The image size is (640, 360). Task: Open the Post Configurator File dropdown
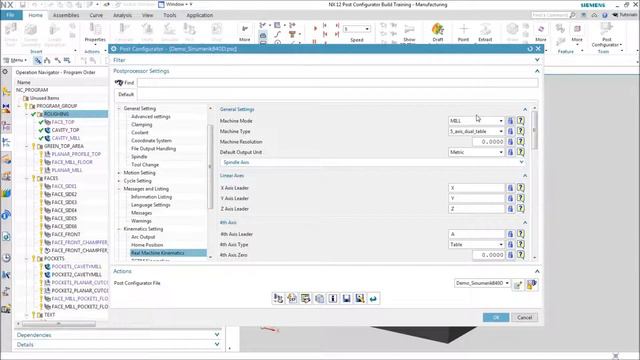click(507, 283)
